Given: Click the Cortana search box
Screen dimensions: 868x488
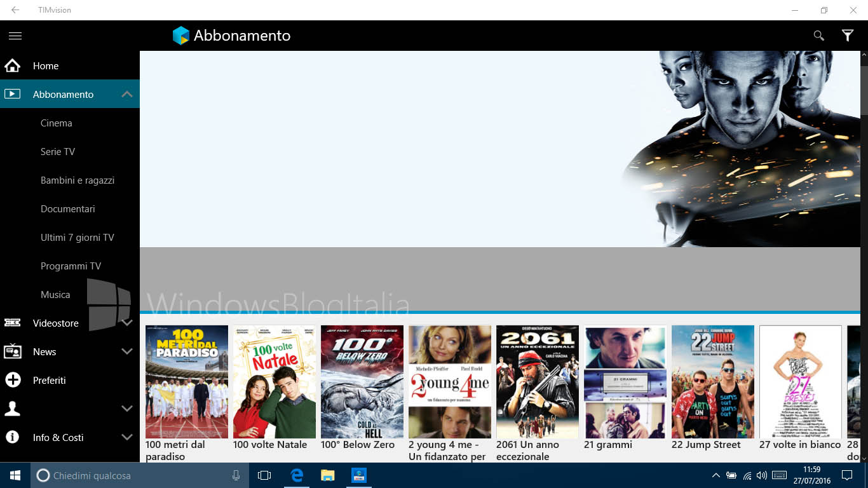Looking at the screenshot, I should [x=139, y=475].
